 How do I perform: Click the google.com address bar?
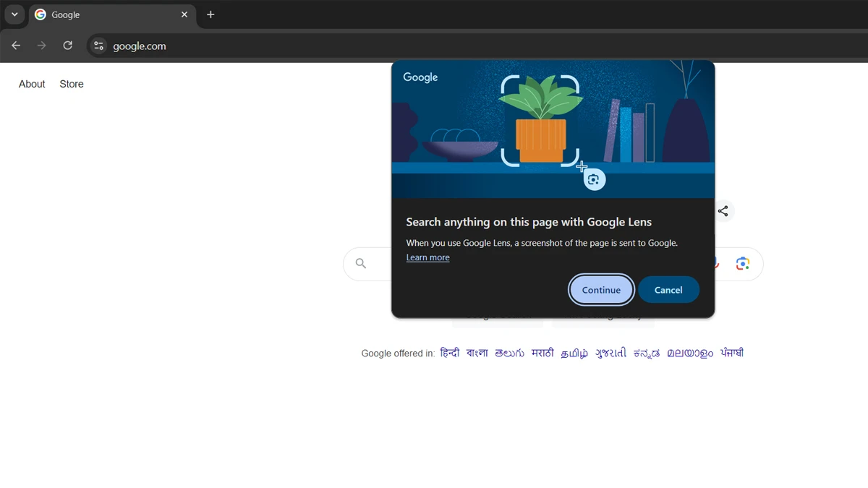coord(477,46)
